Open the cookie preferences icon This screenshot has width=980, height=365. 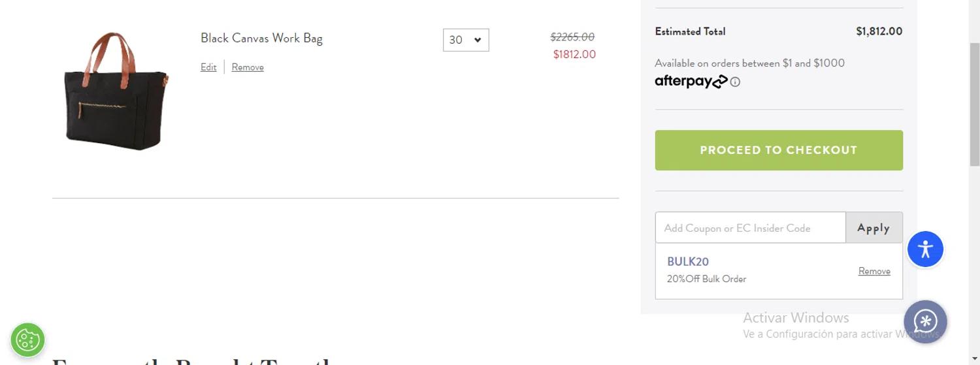[x=27, y=340]
